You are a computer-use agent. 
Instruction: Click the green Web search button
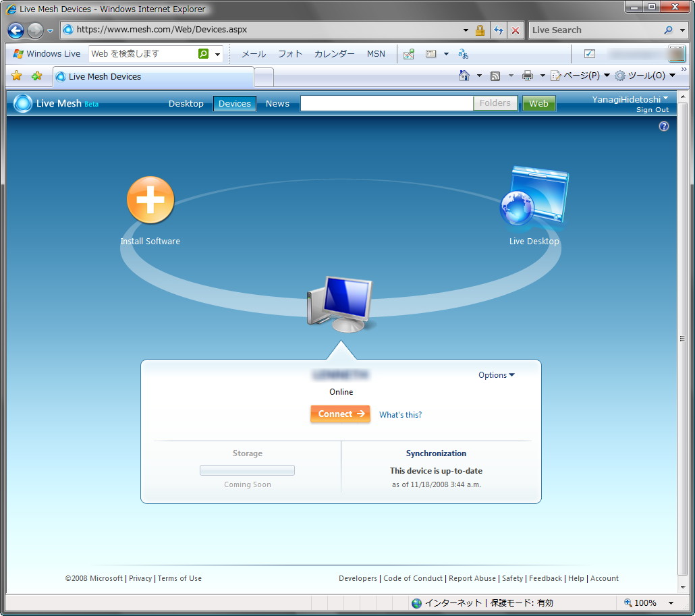pos(538,103)
